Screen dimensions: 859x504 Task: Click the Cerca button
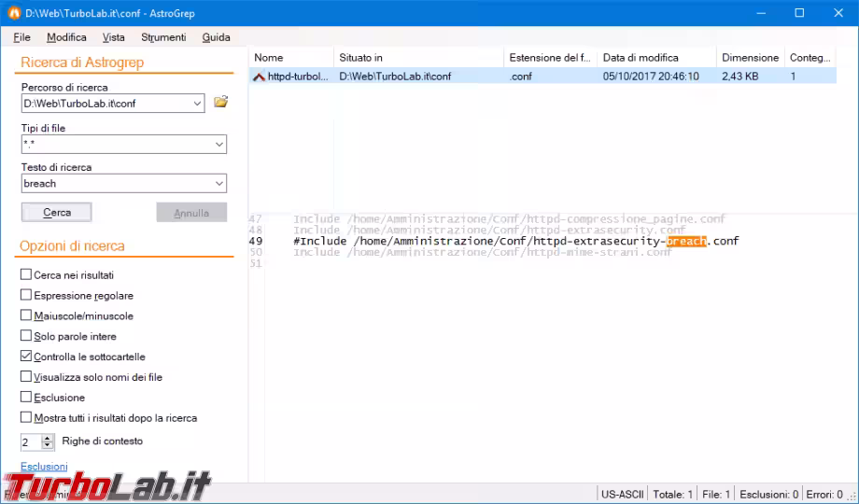pyautogui.click(x=56, y=213)
